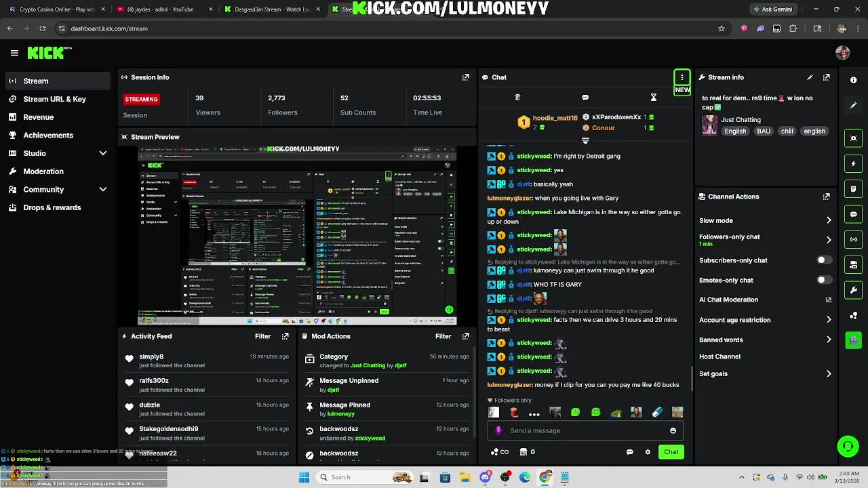Image resolution: width=868 pixels, height=488 pixels.
Task: Toggle Emotes-only chat switch
Action: (824, 280)
